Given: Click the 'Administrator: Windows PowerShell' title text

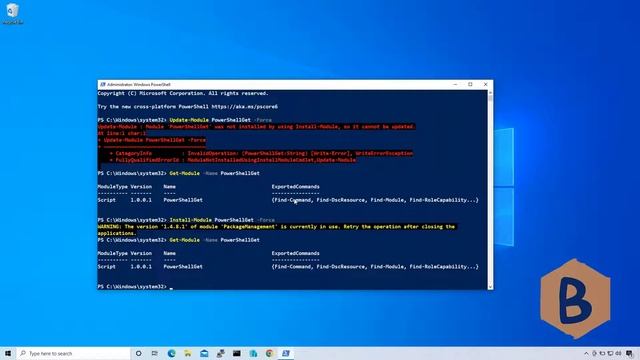Looking at the screenshot, I should point(139,84).
